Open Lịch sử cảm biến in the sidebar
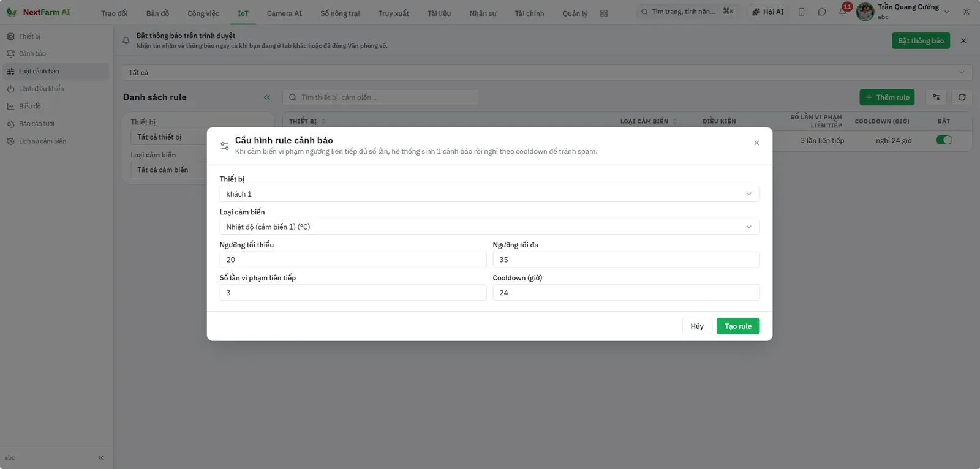980x469 pixels. pos(42,141)
